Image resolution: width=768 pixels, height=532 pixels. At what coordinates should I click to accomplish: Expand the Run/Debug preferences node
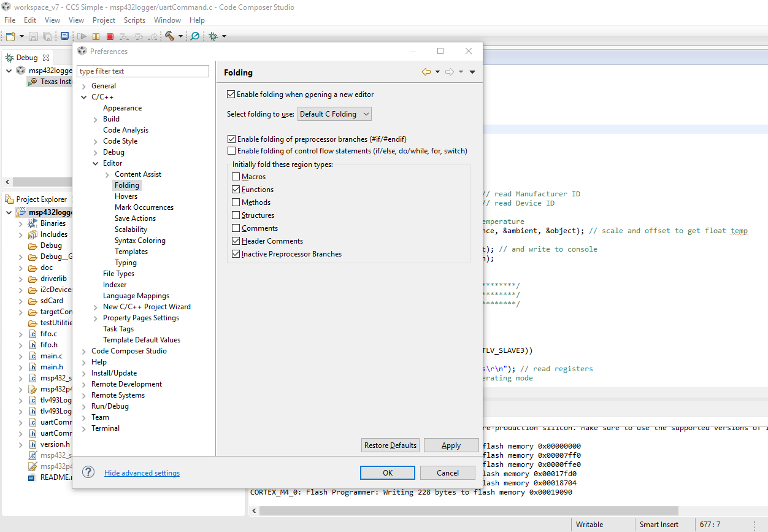tap(84, 406)
